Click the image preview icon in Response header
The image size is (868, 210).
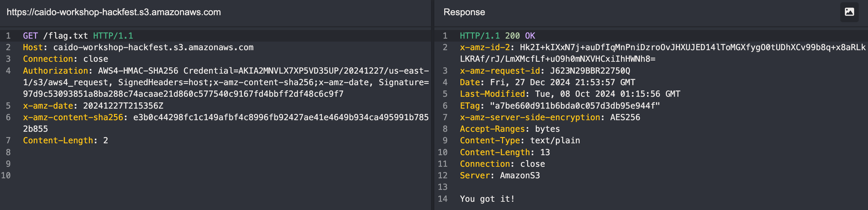point(849,12)
